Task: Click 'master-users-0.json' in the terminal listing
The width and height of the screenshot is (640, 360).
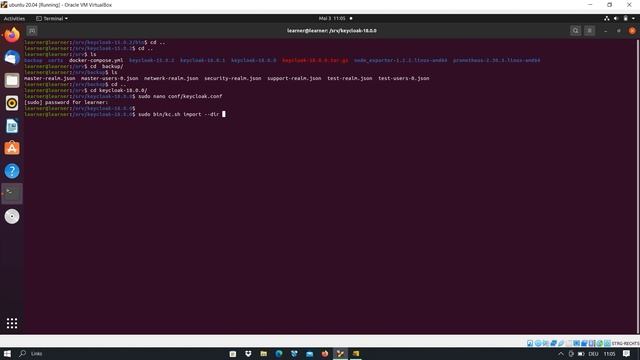Action: 109,78
